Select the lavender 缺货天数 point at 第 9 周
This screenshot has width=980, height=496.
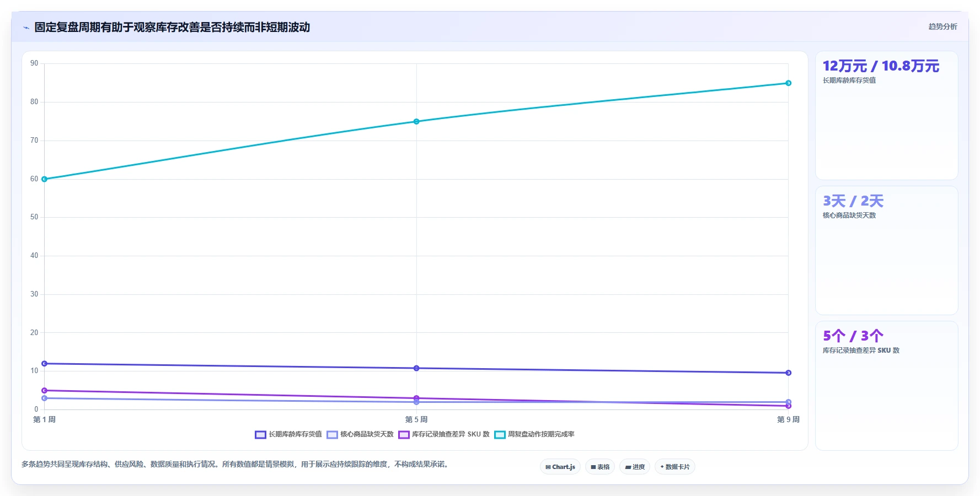(x=788, y=402)
